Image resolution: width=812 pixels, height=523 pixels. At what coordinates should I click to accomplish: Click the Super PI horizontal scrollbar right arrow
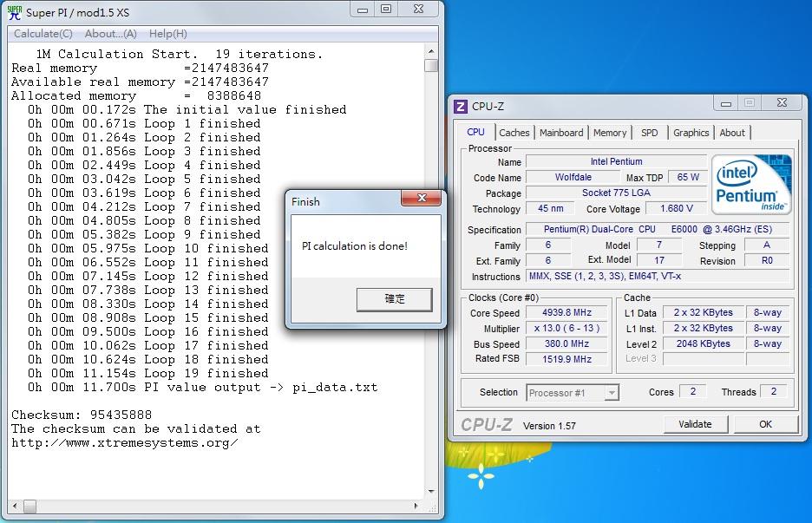pos(416,506)
